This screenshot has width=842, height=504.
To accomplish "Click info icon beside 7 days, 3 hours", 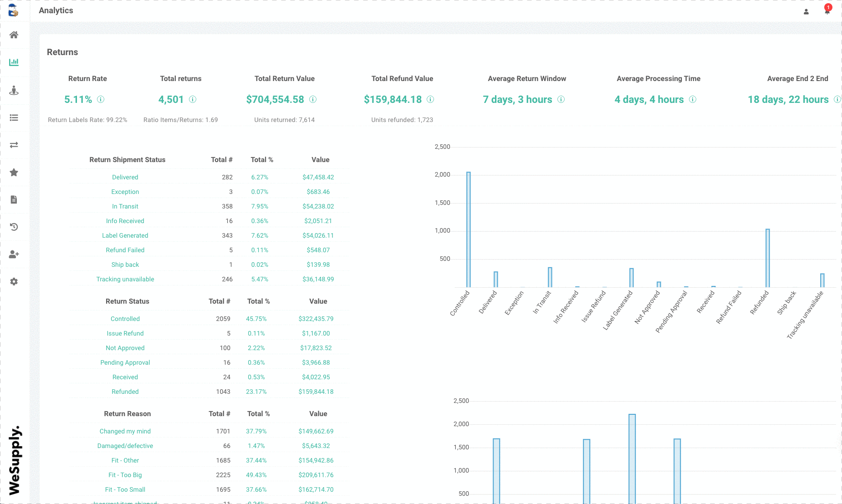I will (x=561, y=99).
